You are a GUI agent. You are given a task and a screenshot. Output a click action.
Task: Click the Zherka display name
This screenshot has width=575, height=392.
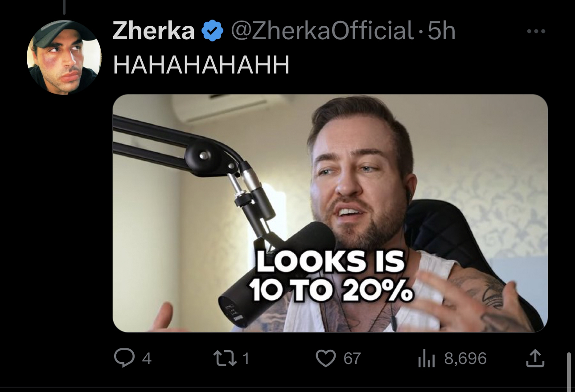coord(153,32)
